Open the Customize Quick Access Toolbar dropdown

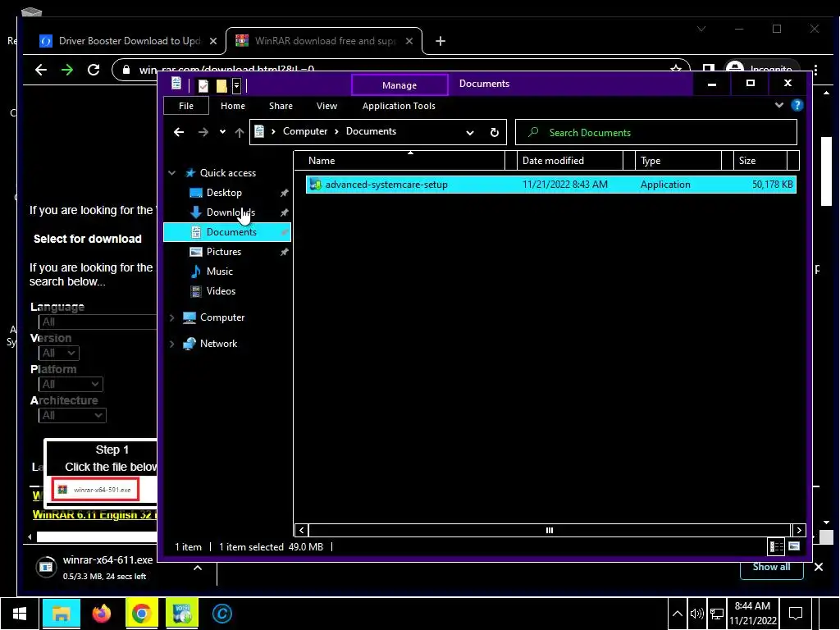[x=236, y=85]
